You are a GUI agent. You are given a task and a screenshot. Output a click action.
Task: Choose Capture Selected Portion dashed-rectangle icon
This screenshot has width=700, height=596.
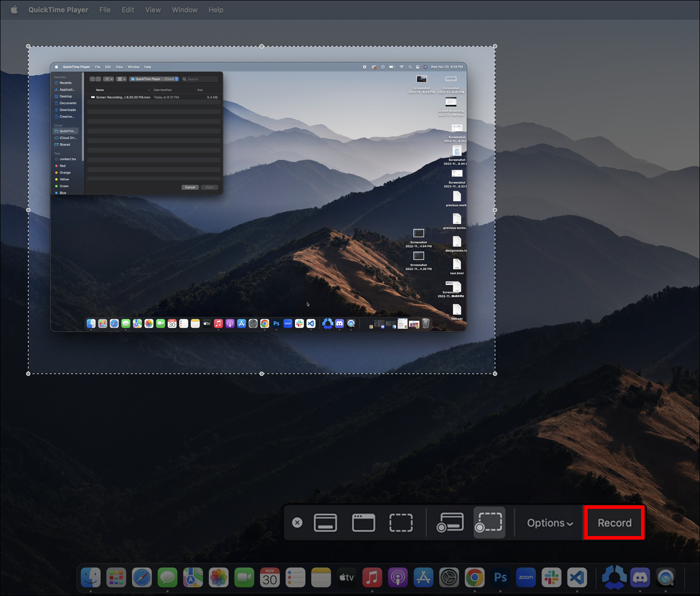pyautogui.click(x=401, y=523)
